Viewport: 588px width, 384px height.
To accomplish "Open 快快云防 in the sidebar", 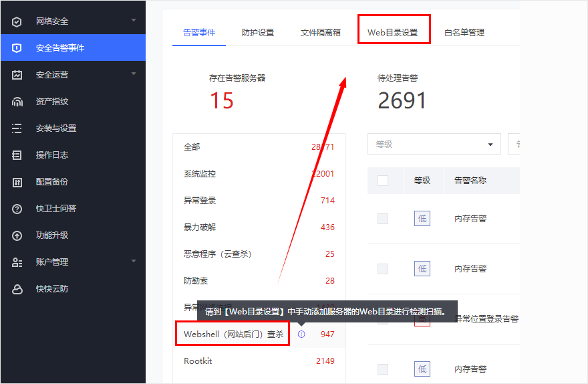I will tap(52, 289).
